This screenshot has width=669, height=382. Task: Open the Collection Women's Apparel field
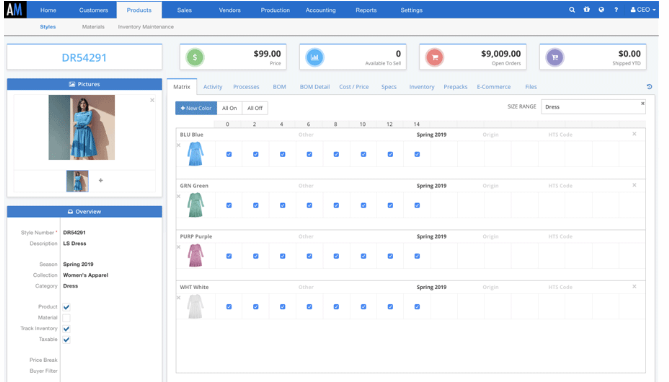click(x=85, y=275)
